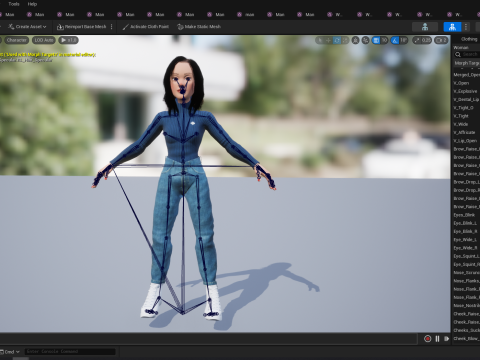Select Nose_Nostrils morph target
The height and width of the screenshot is (360, 480).
[466, 306]
